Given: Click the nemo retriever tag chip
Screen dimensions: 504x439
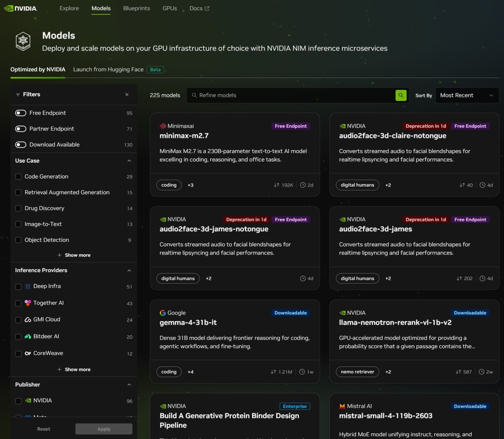Looking at the screenshot, I should pyautogui.click(x=357, y=372).
